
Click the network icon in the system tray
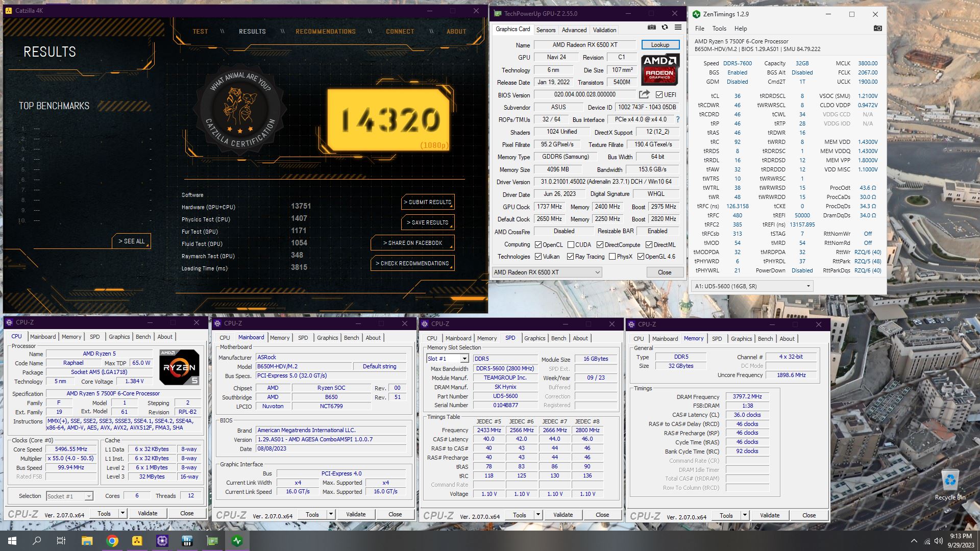pos(926,541)
